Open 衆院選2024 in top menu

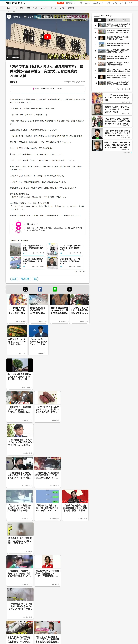point(71,3)
